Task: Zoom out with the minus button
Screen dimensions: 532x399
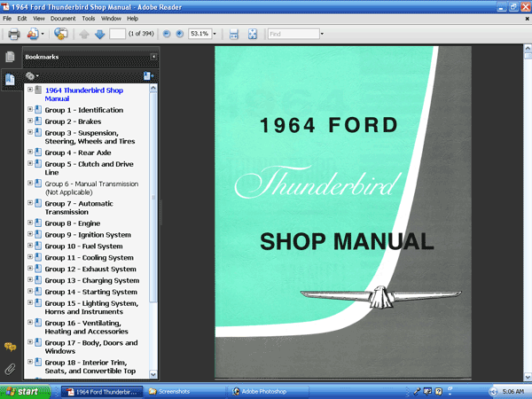Action: pyautogui.click(x=167, y=34)
